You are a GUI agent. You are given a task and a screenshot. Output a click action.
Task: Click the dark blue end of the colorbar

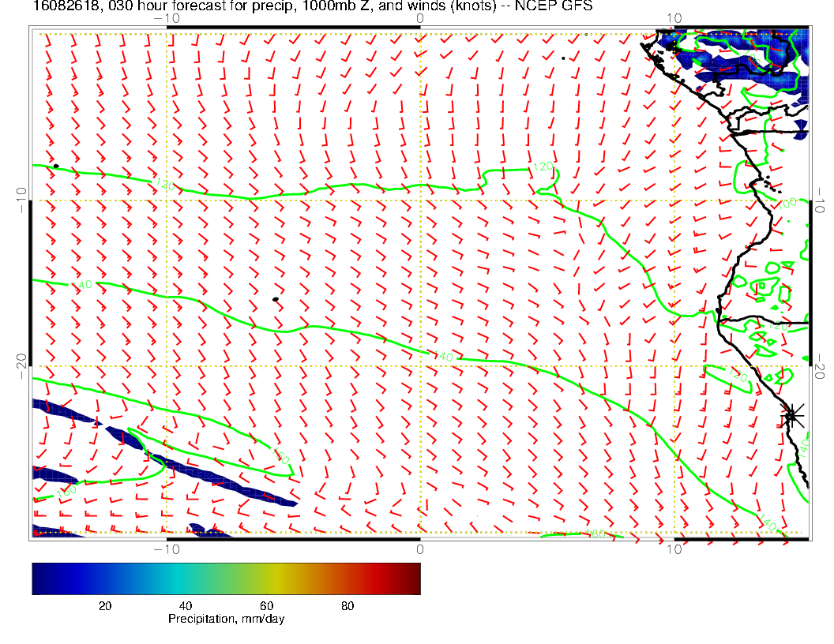tap(39, 578)
